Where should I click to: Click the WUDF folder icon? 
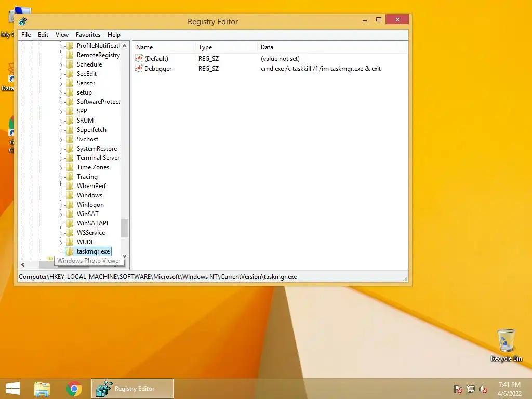point(70,242)
